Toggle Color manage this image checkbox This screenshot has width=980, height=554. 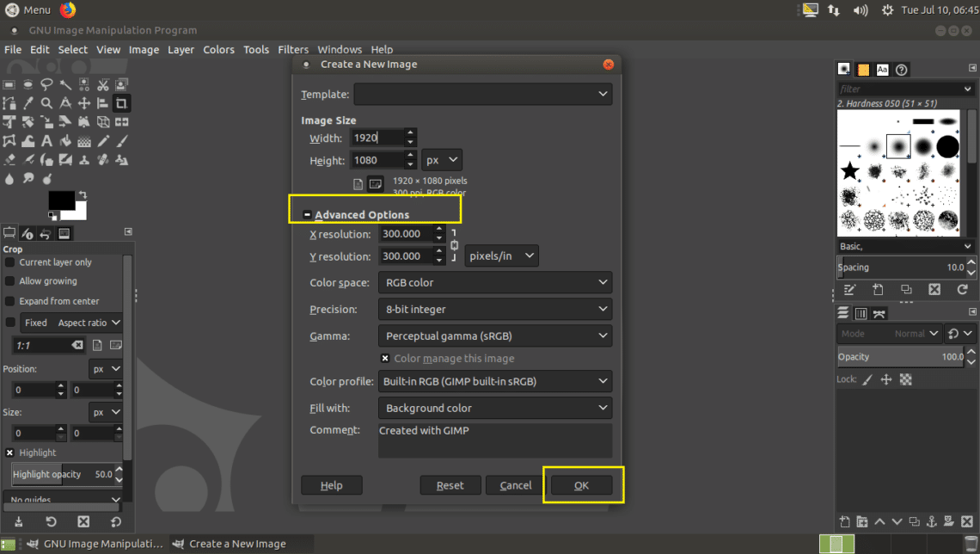pos(385,358)
